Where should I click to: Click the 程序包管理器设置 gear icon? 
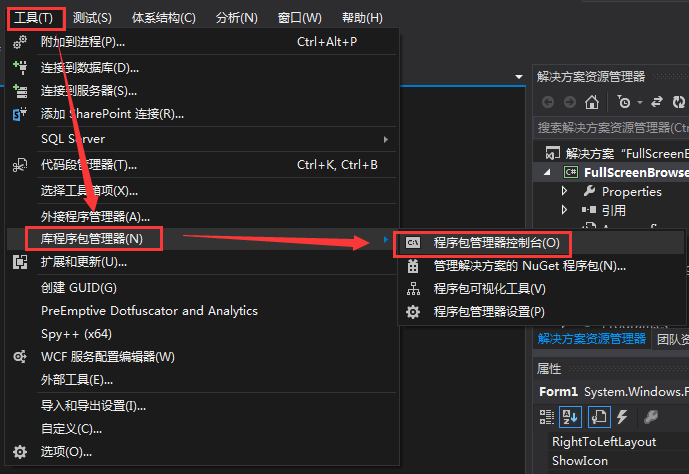413,312
